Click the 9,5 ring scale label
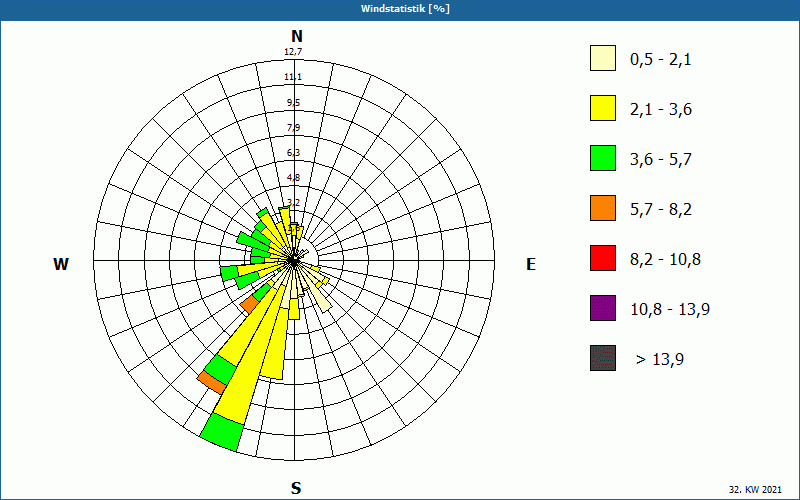This screenshot has width=800, height=500. point(293,103)
